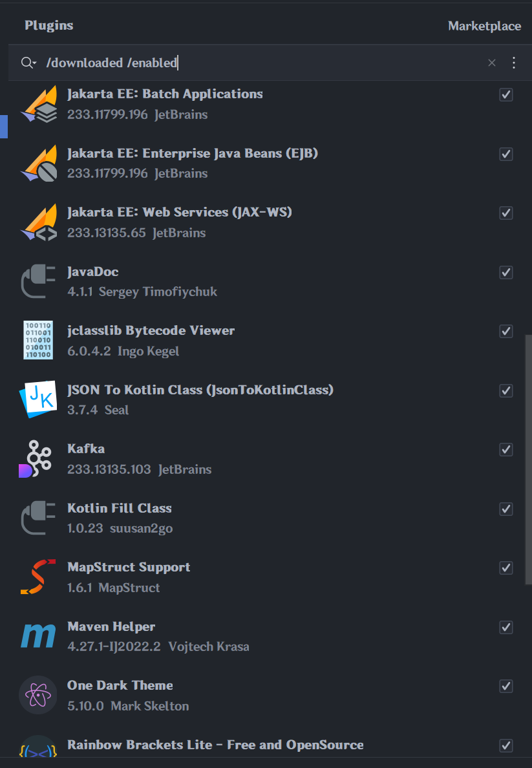Select Rainbow Brackets Lite plugin name
This screenshot has height=768, width=532.
[x=215, y=745]
